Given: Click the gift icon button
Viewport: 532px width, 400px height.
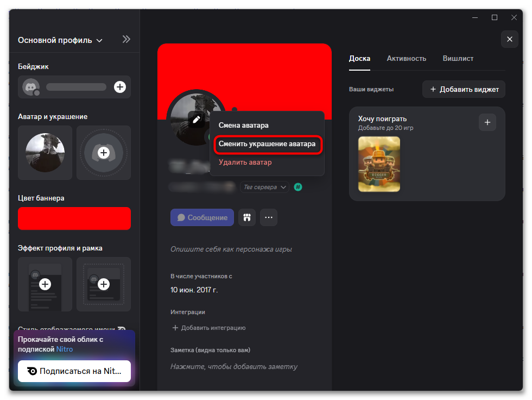Looking at the screenshot, I should tap(247, 217).
